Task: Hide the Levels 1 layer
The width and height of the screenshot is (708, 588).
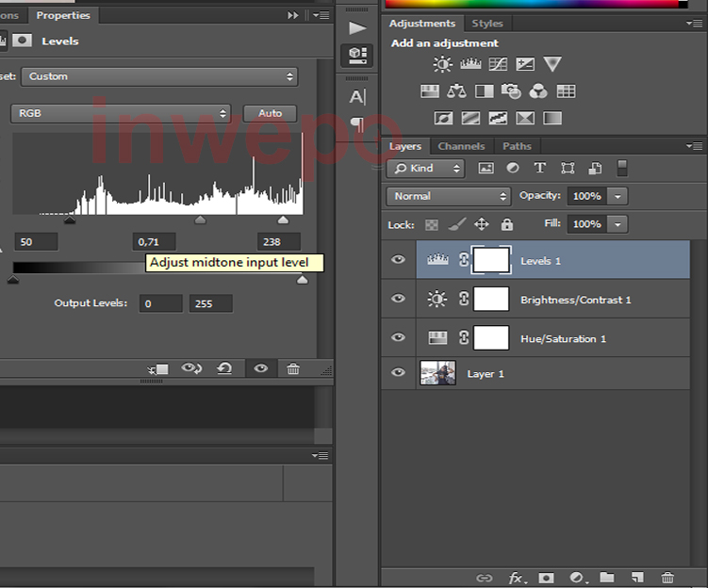Action: (x=399, y=260)
